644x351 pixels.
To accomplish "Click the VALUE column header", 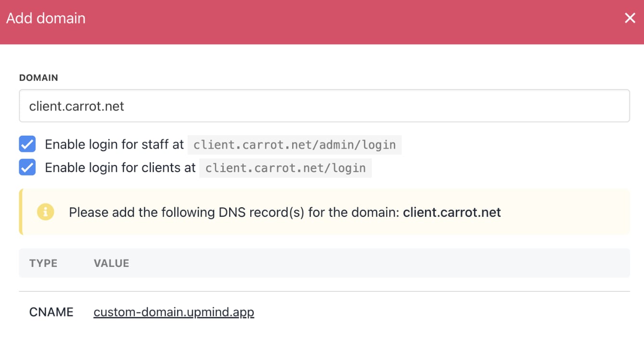I will coord(111,263).
